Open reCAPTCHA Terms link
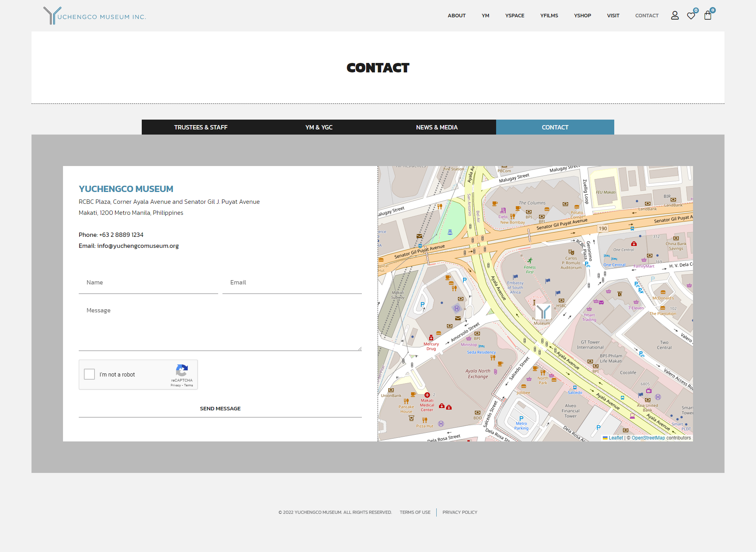This screenshot has height=552, width=756. [189, 385]
